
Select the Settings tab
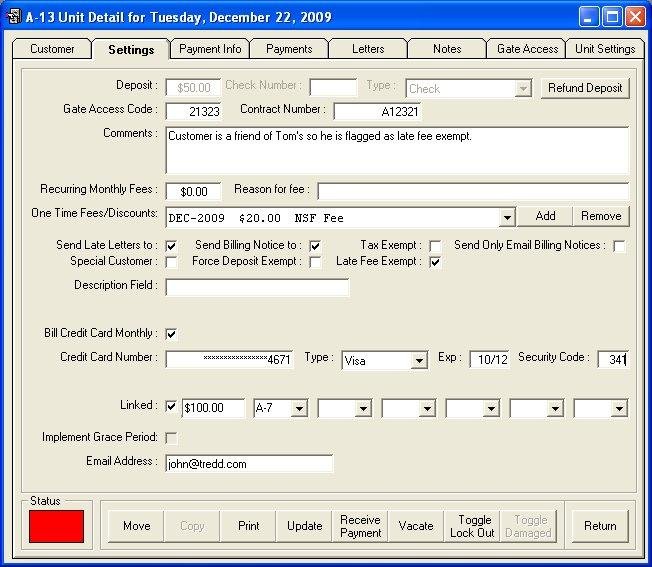coord(131,49)
